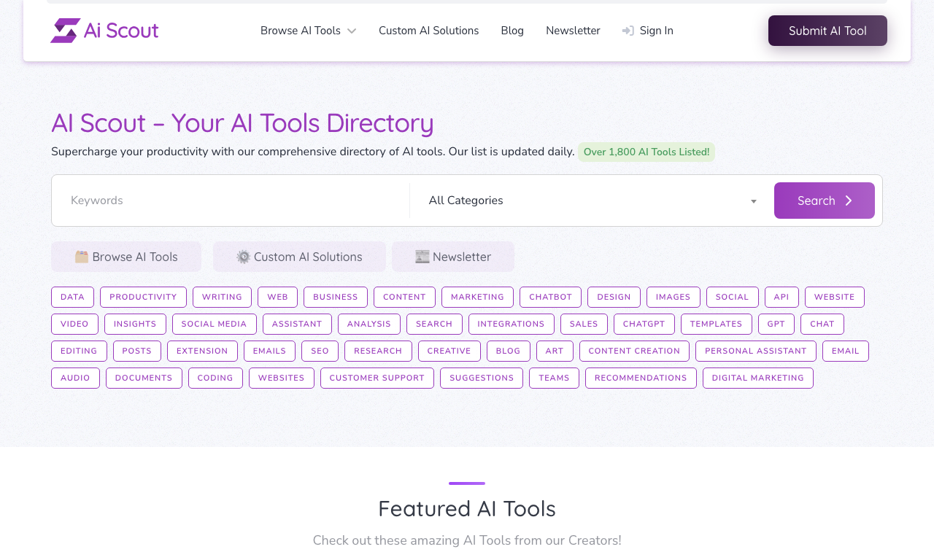The height and width of the screenshot is (560, 934).
Task: Select the CONTENT tag
Action: [x=404, y=297]
